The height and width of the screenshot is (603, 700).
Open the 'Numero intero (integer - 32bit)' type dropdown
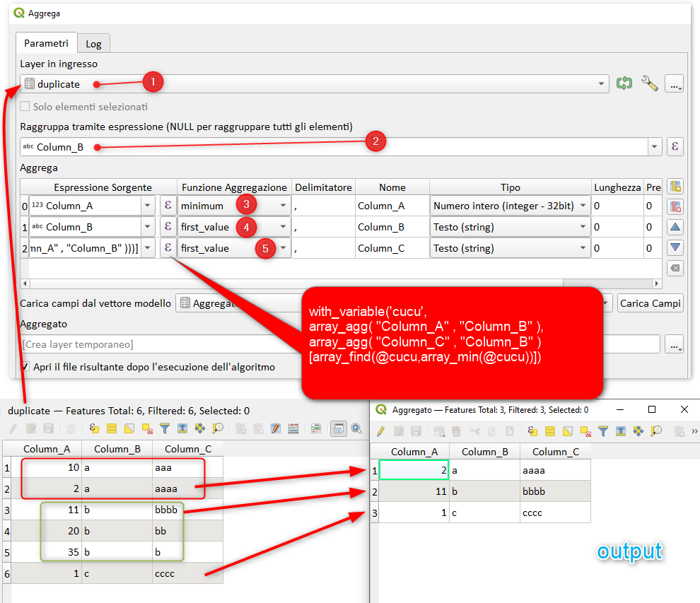click(x=583, y=206)
